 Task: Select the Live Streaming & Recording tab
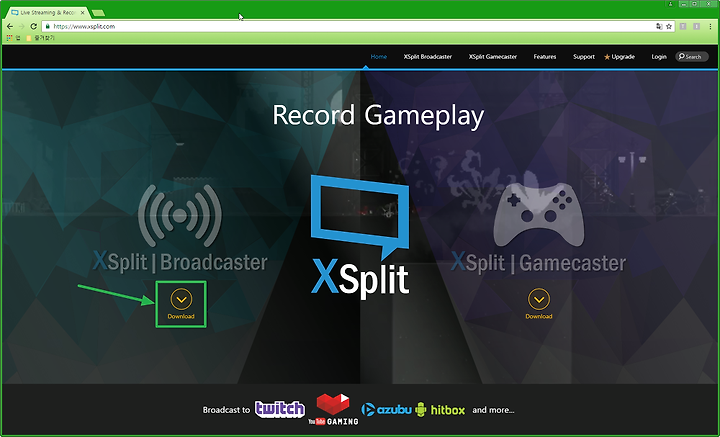coord(46,12)
